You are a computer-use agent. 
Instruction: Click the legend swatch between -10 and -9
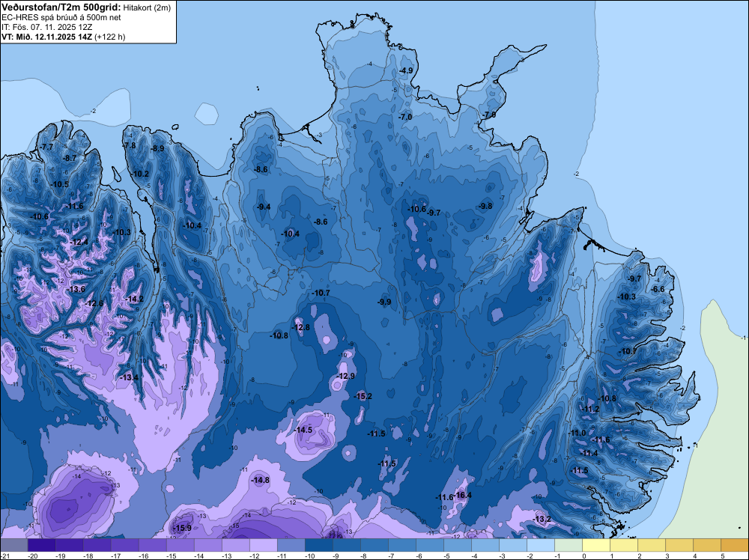pos(318,545)
